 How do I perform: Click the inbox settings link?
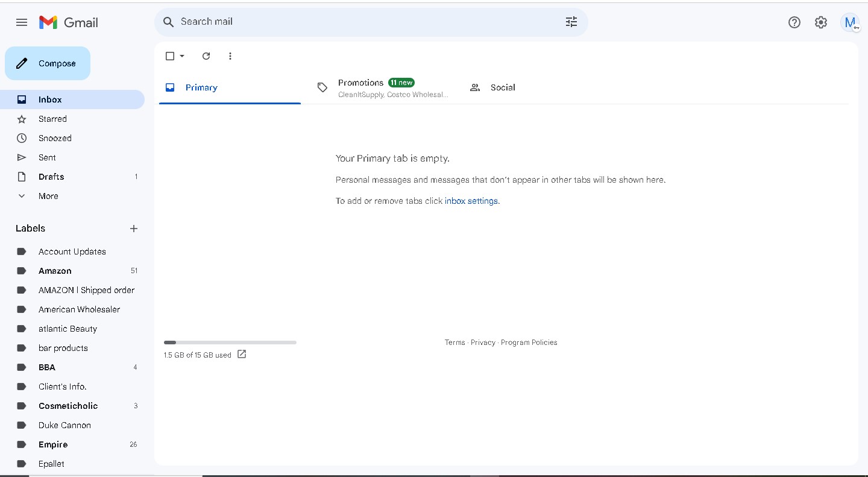point(471,201)
